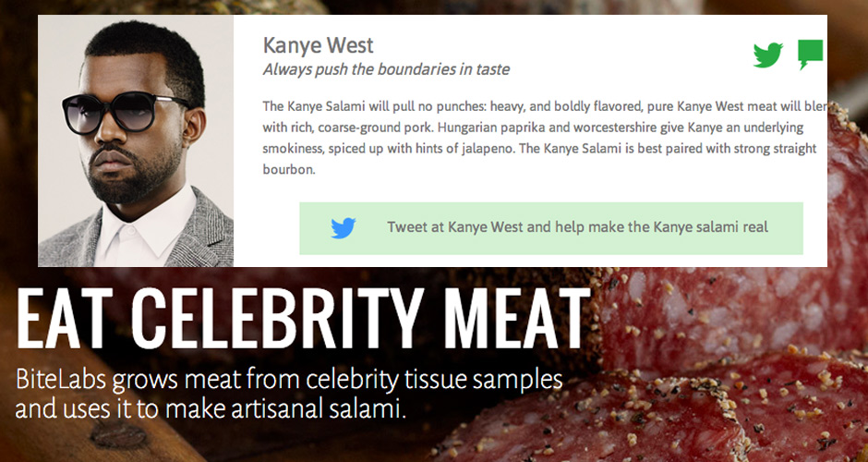868x462 pixels.
Task: Click the word "EAT" in the headline
Action: pos(60,318)
